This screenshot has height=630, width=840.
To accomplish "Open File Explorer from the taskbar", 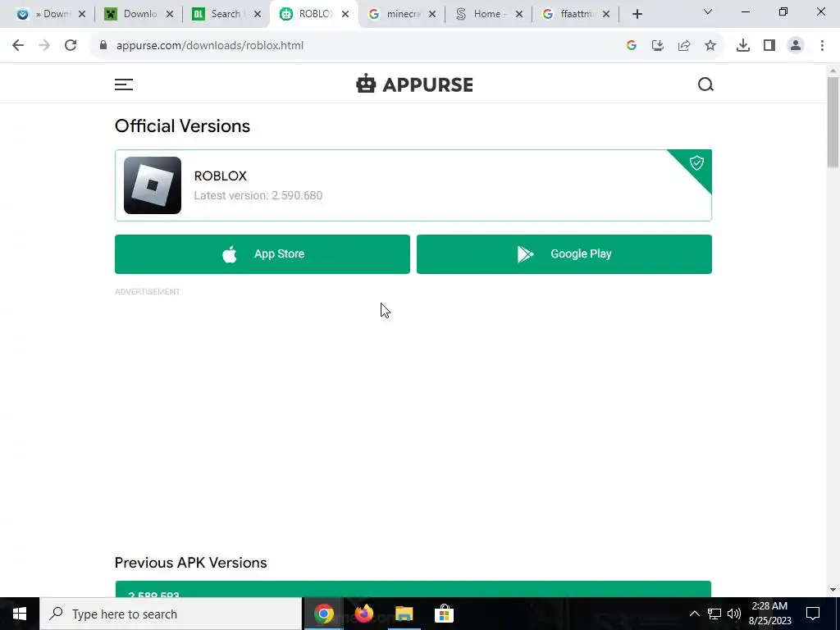I will tap(404, 614).
